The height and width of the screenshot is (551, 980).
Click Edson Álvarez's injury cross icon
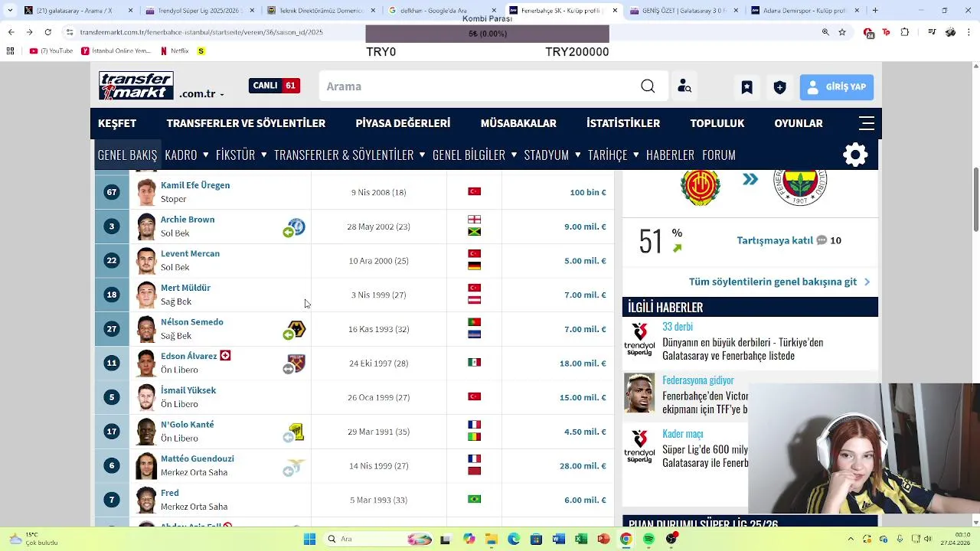point(225,356)
